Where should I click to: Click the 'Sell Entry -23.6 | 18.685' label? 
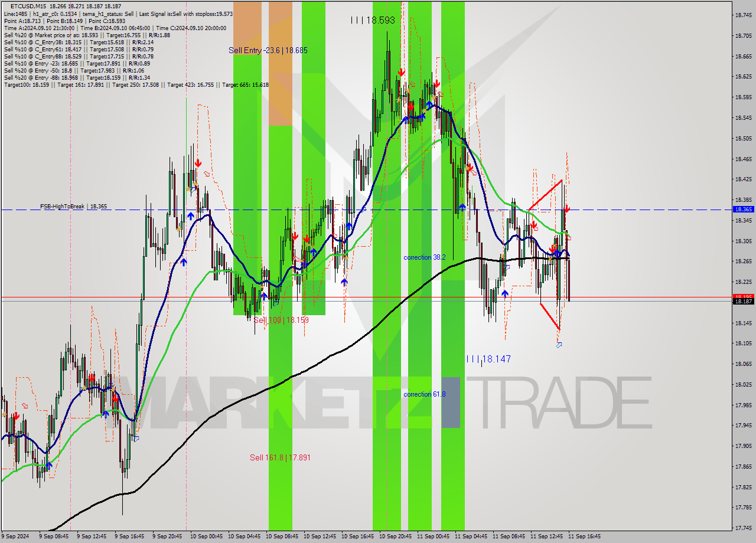coord(268,51)
